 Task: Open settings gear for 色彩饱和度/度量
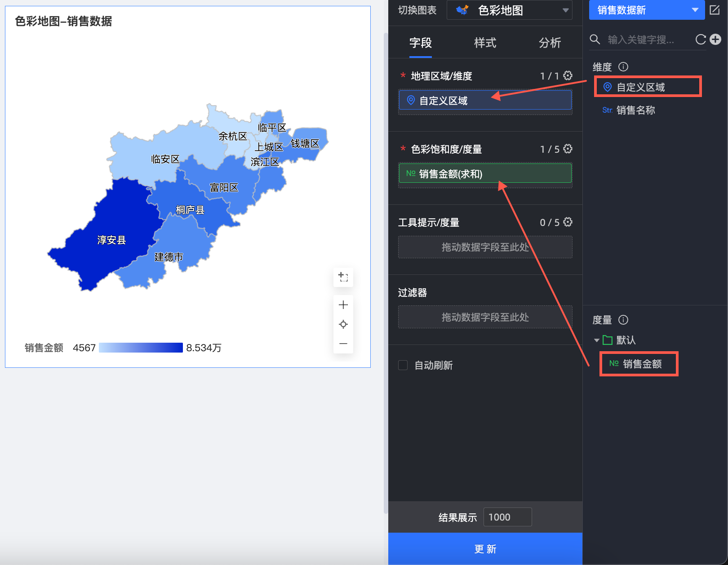pyautogui.click(x=568, y=149)
